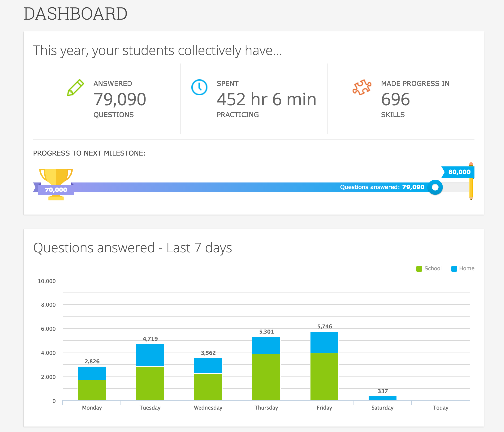Click the progress bar circular handle

coord(435,187)
